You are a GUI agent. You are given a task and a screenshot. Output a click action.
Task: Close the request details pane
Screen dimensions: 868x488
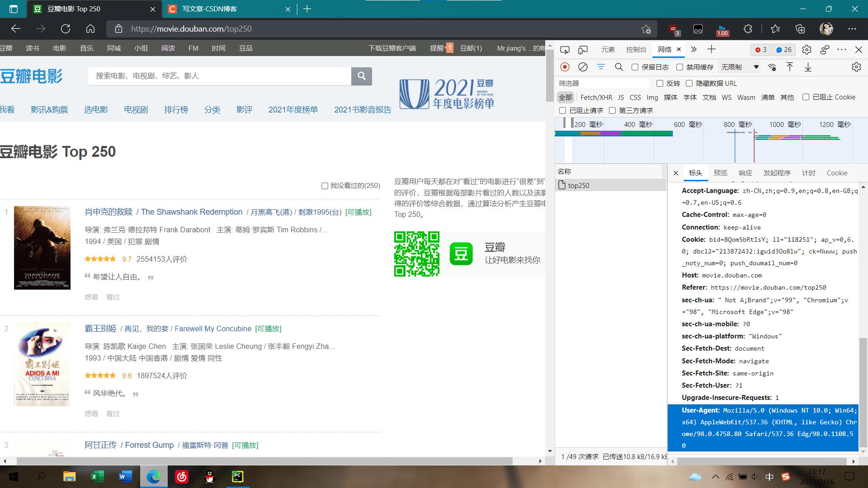676,173
